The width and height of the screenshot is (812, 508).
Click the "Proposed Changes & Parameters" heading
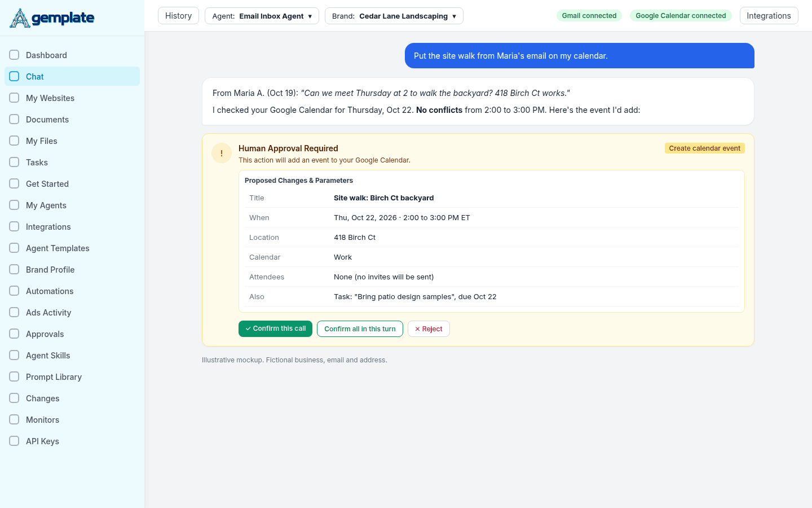click(x=299, y=181)
